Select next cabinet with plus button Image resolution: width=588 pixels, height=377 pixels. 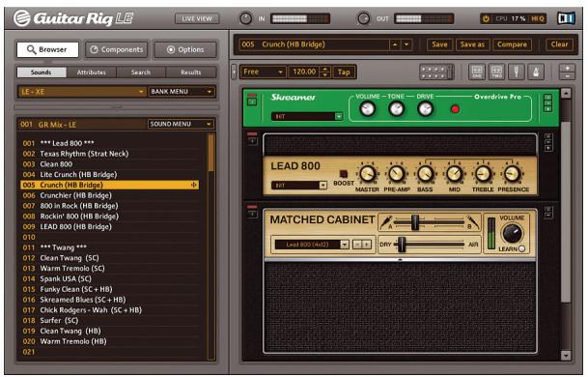click(x=367, y=245)
